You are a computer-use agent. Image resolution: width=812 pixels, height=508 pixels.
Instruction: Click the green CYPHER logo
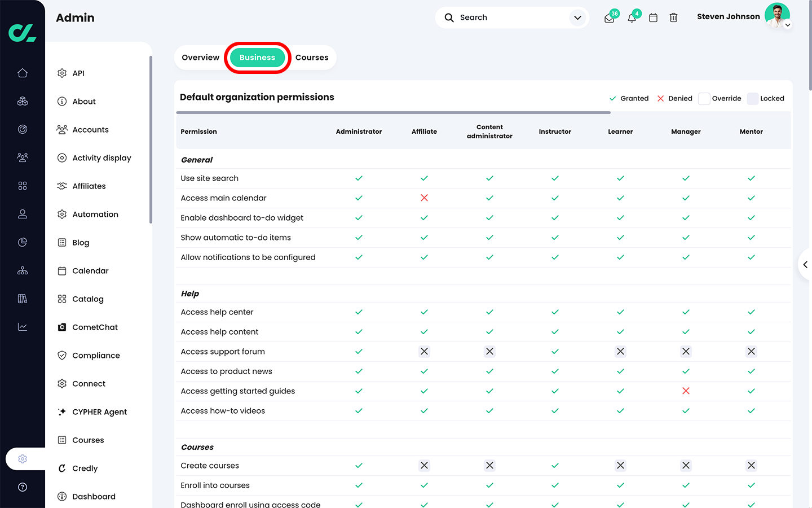[x=23, y=32]
